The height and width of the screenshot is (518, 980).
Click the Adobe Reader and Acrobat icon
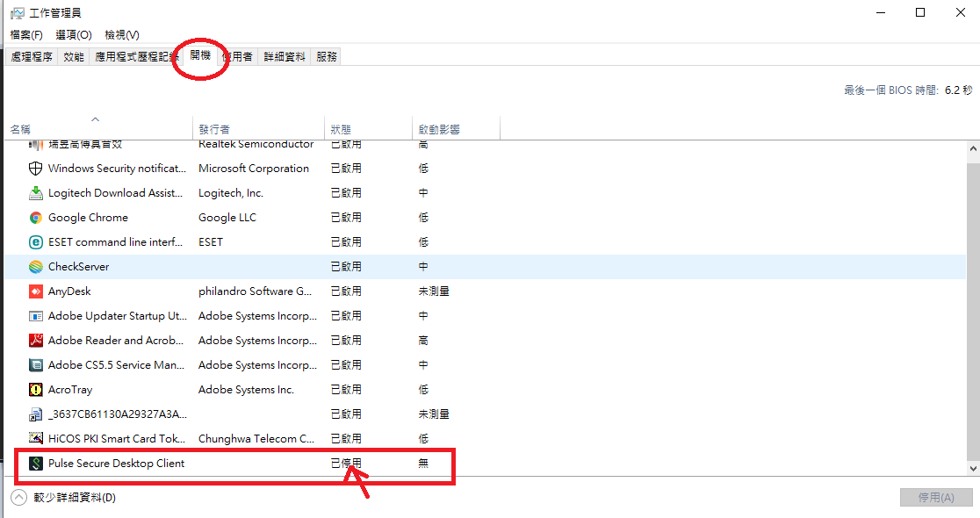pyautogui.click(x=36, y=341)
